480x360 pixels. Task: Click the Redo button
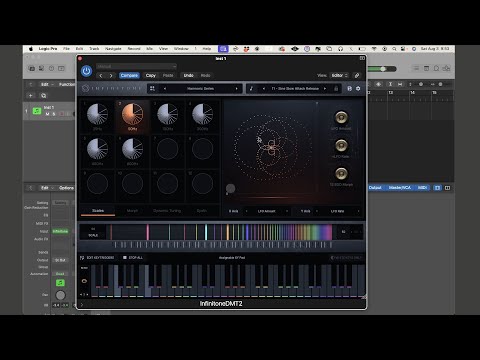coord(206,76)
